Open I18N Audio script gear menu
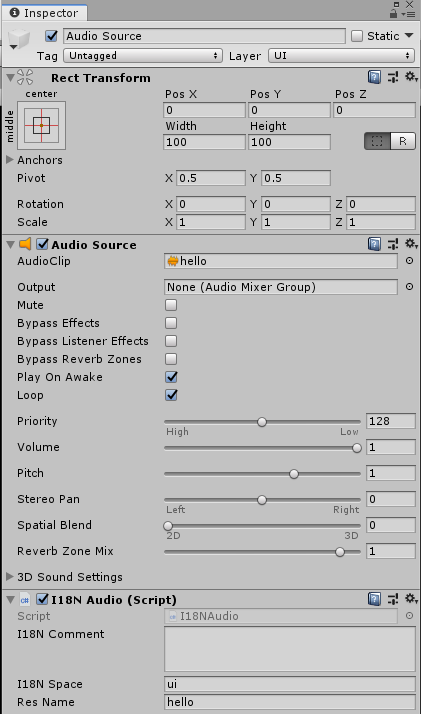Viewport: 421px width, 714px height. pos(411,599)
